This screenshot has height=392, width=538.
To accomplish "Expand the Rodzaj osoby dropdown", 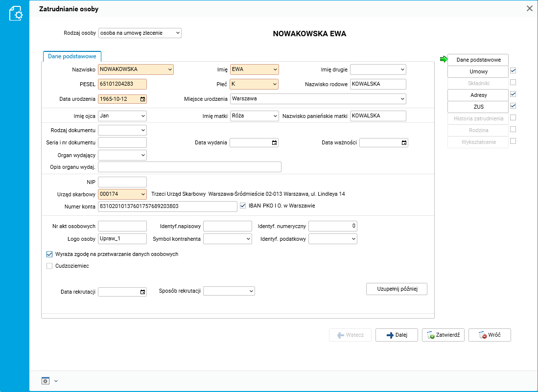I will (177, 33).
